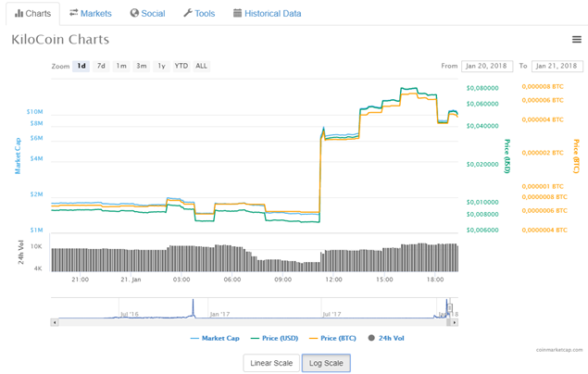Click the $2M market cap axis label
Screen dimensions: 588x374
pyautogui.click(x=36, y=194)
